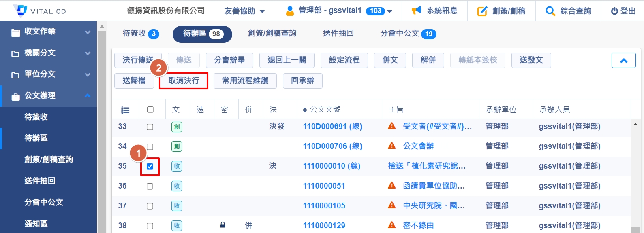Image resolution: width=644 pixels, height=233 pixels.
Task: Switch to the 待簽收 tab
Action: point(140,34)
